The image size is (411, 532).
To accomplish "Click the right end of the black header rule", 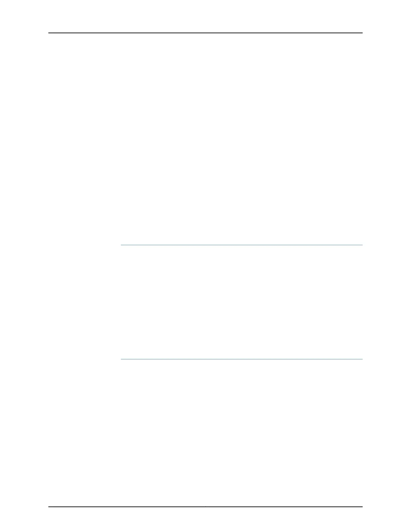I will (x=362, y=33).
